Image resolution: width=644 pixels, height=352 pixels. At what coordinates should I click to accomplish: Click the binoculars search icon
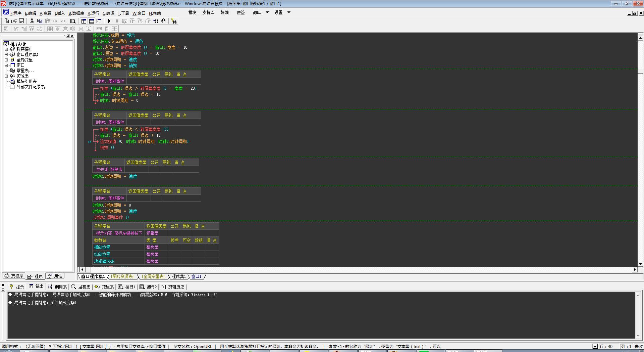point(174,21)
